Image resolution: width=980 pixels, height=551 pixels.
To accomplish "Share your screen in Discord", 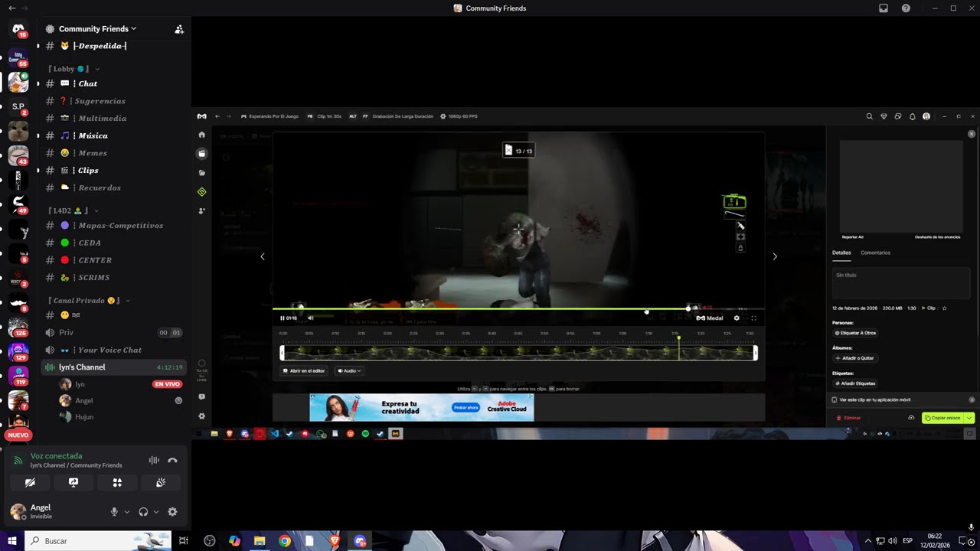I will (73, 483).
